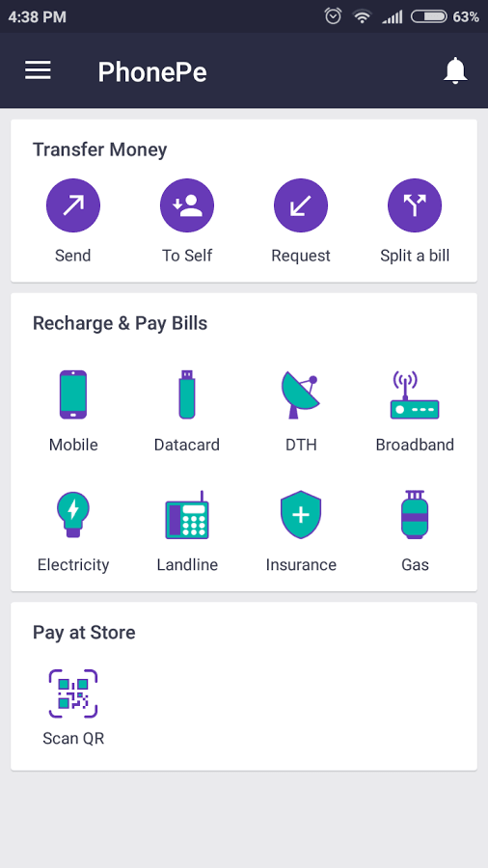Select the Insurance shield icon

[x=301, y=515]
